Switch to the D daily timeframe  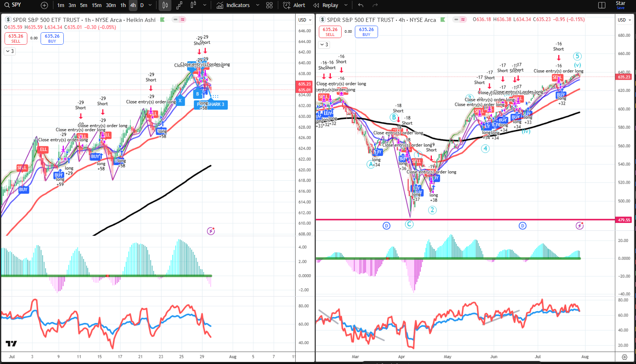(142, 5)
